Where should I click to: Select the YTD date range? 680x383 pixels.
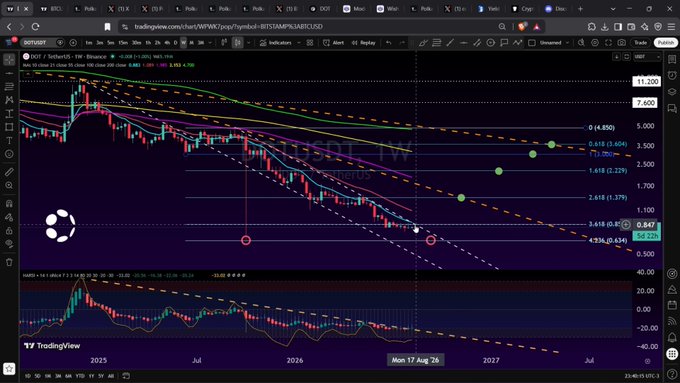[x=80, y=376]
